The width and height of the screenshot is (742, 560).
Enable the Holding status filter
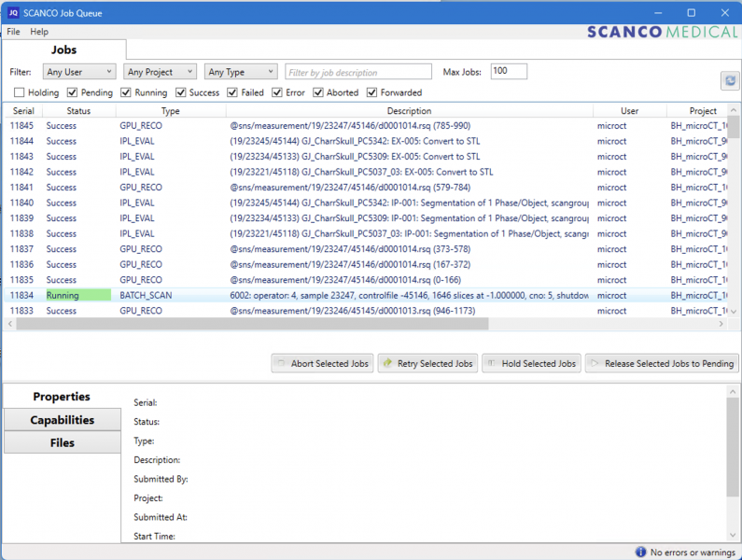tap(19, 92)
